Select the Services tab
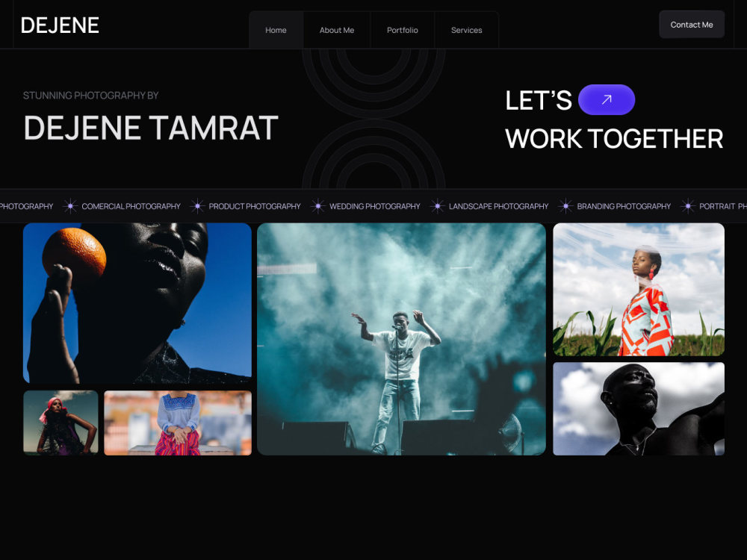Viewport: 747px width, 560px height. click(x=466, y=30)
